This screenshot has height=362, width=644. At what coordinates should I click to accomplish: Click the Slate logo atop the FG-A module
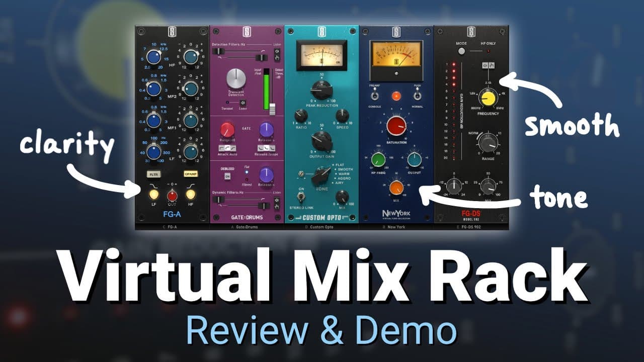[x=172, y=32]
